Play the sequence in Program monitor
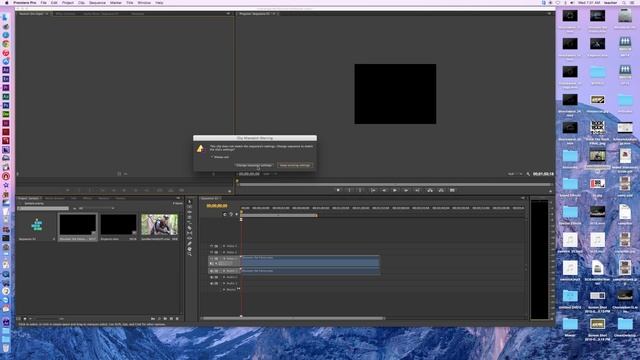Viewport: 640px width, 360px height. (395, 190)
